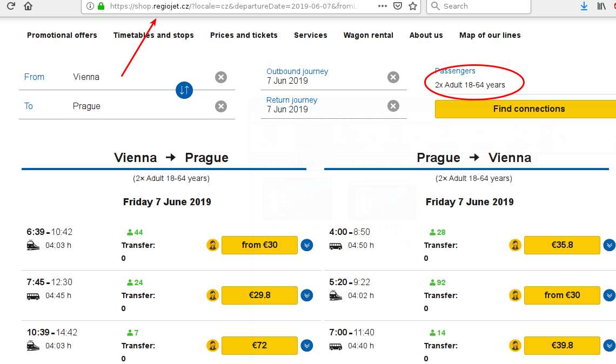
Task: Open the Timetables and stops menu
Action: [x=153, y=35]
